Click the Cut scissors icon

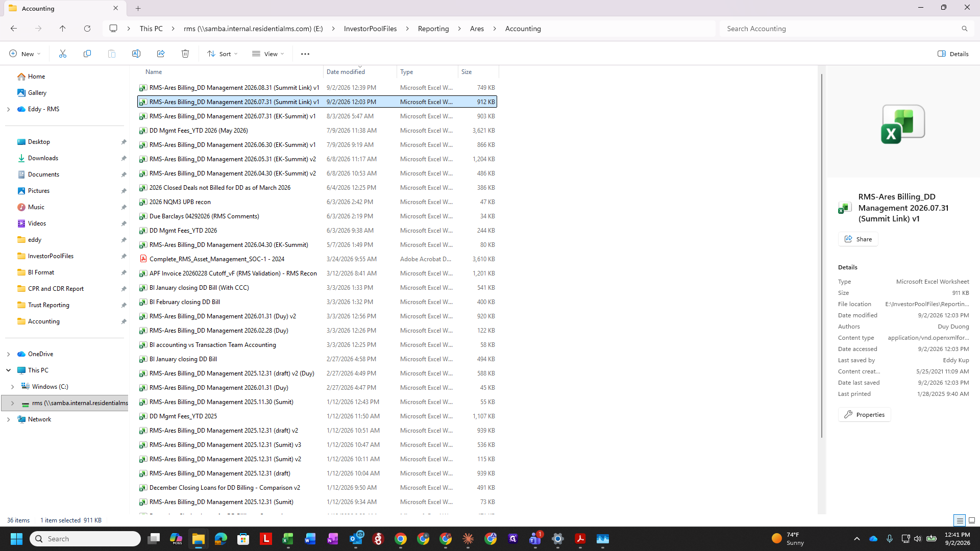click(63, 54)
